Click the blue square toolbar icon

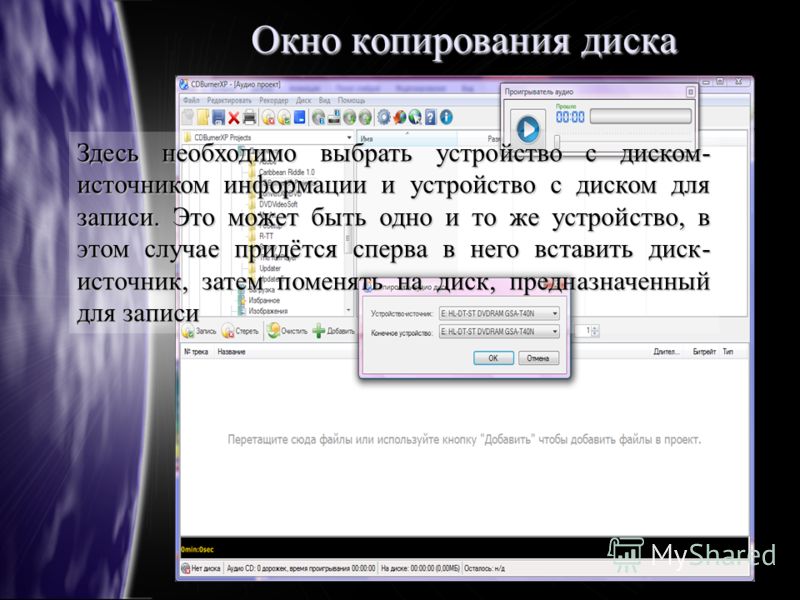(300, 117)
